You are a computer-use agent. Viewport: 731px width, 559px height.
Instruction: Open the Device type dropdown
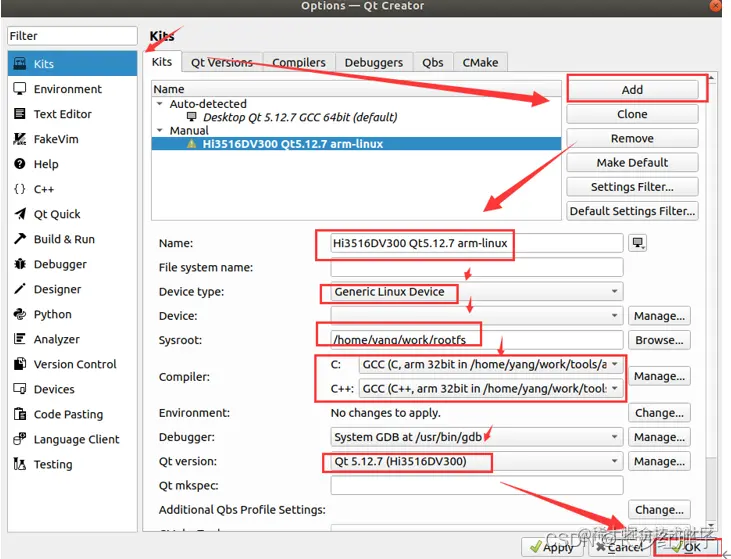476,292
